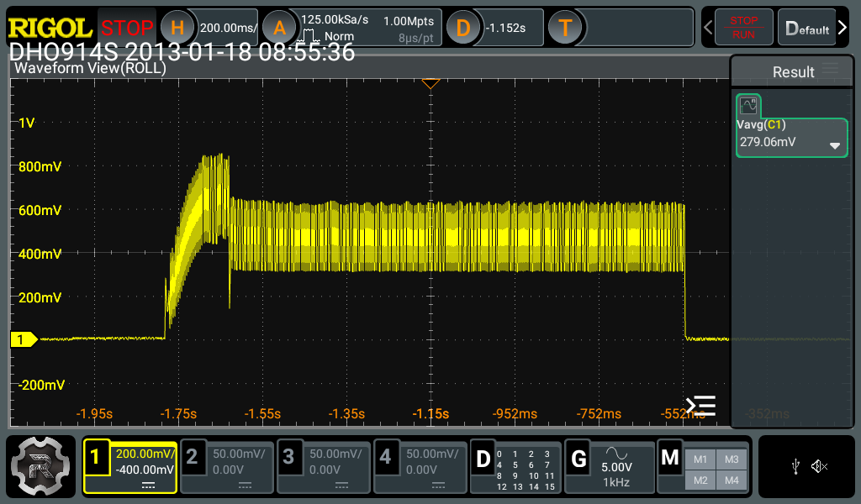The width and height of the screenshot is (861, 504).
Task: Open the Math M label
Action: pos(670,458)
